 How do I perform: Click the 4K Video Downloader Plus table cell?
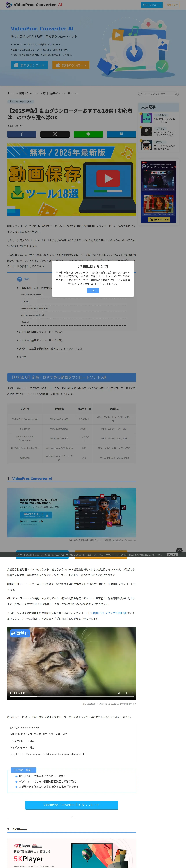25,448
